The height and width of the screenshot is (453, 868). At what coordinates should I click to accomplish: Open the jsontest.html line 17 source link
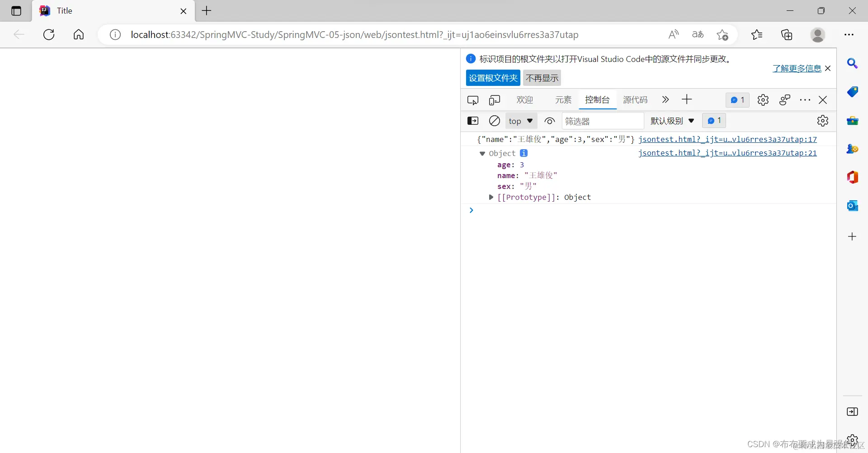[727, 139]
